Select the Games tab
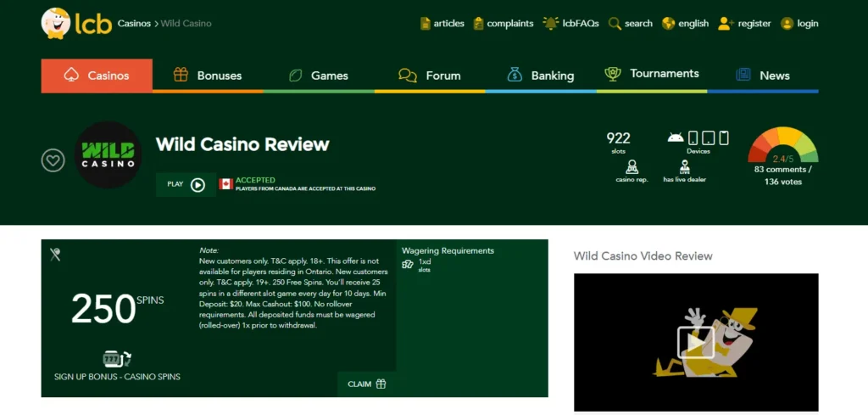This screenshot has width=868, height=415. click(319, 76)
